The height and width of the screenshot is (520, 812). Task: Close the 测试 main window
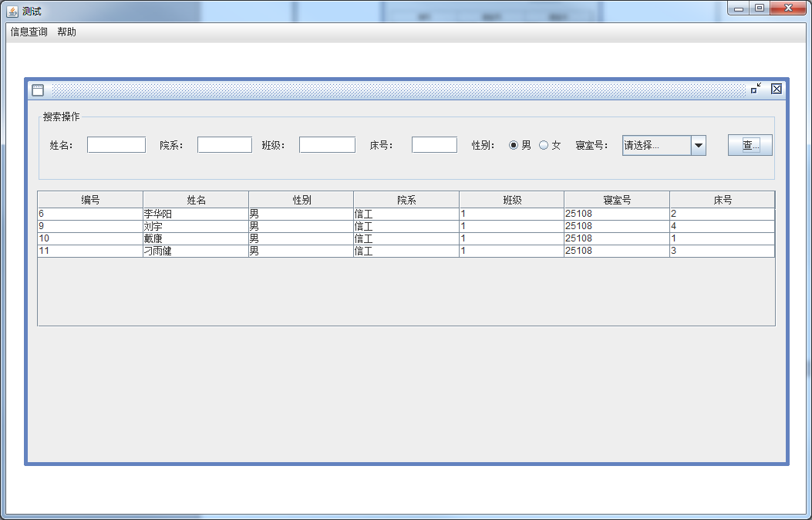tap(788, 8)
